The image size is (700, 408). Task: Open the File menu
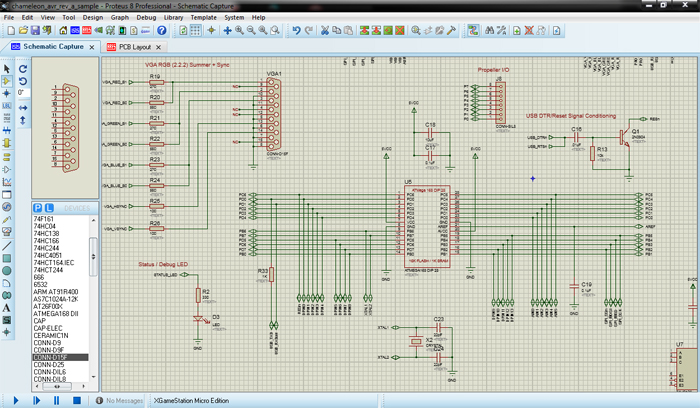click(x=9, y=17)
